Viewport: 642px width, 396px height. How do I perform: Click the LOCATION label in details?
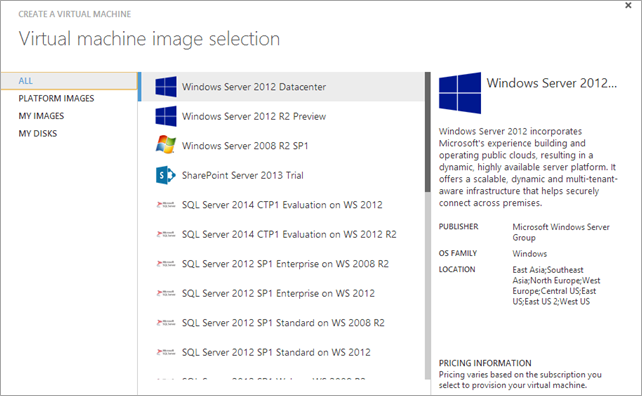point(457,269)
